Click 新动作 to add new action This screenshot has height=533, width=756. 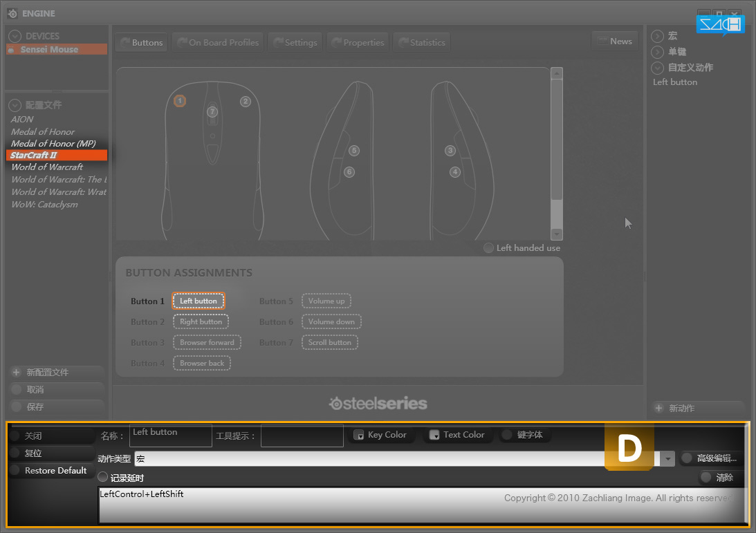698,408
